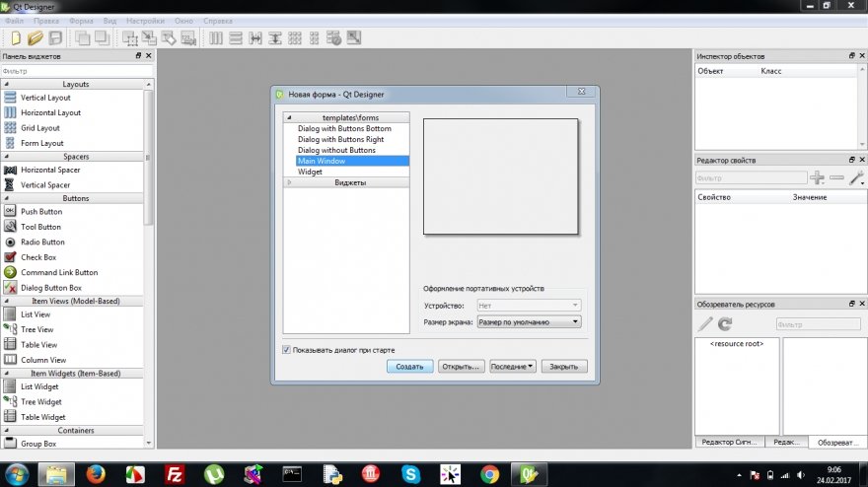Image resolution: width=868 pixels, height=487 pixels.
Task: Select the Edit Widgets mode icon
Action: [129, 38]
